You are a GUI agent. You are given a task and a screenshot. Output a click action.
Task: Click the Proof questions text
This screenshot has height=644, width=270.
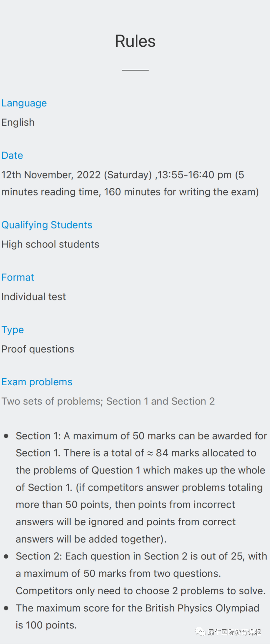[x=38, y=349]
